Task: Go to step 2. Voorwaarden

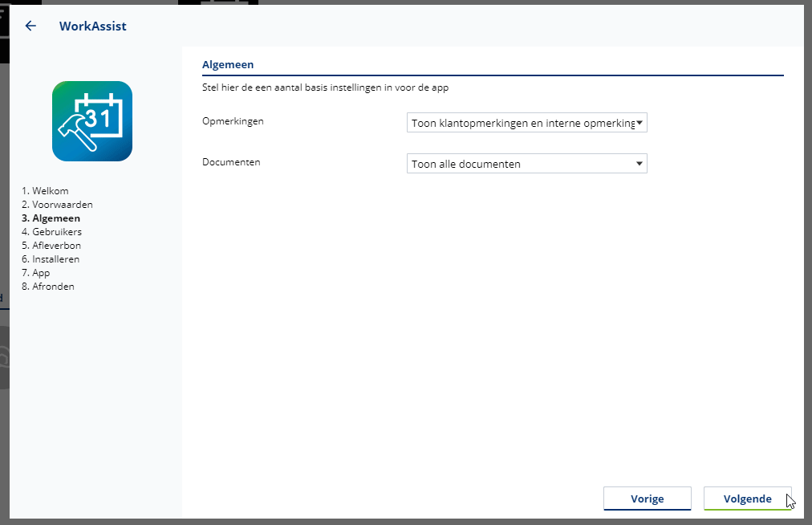Action: (57, 204)
